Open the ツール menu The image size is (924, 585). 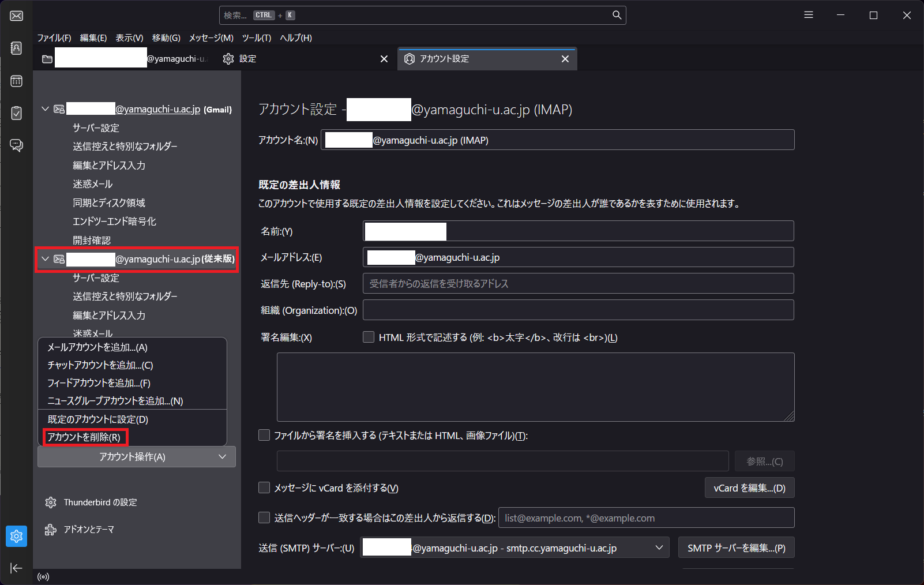(x=257, y=38)
